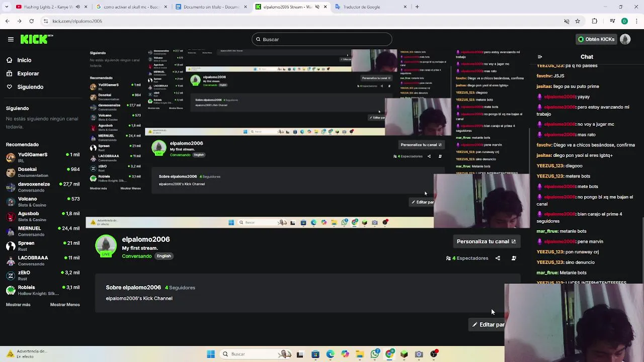Open davooxeneize recommended channel

click(43, 187)
